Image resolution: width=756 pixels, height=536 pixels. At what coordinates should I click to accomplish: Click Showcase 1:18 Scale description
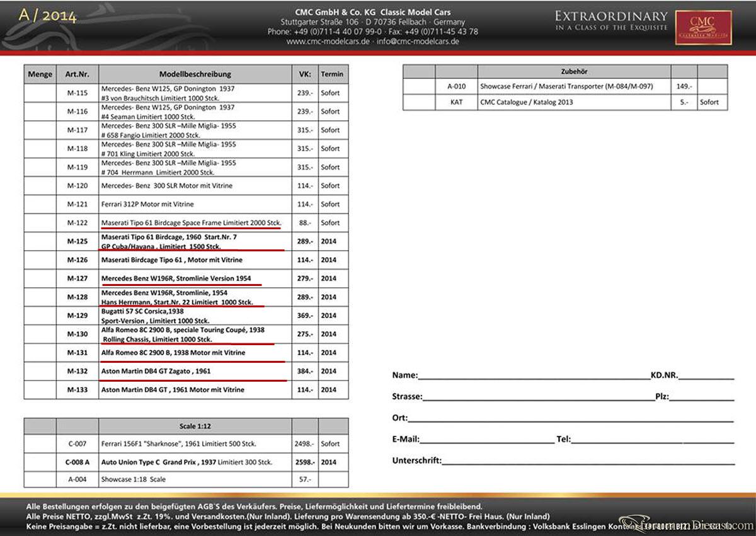click(x=134, y=479)
